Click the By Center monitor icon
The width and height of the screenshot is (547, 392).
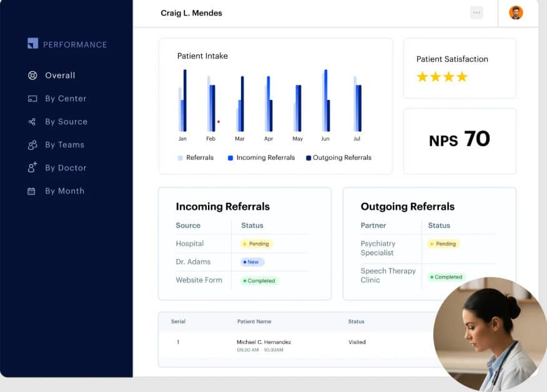[32, 99]
